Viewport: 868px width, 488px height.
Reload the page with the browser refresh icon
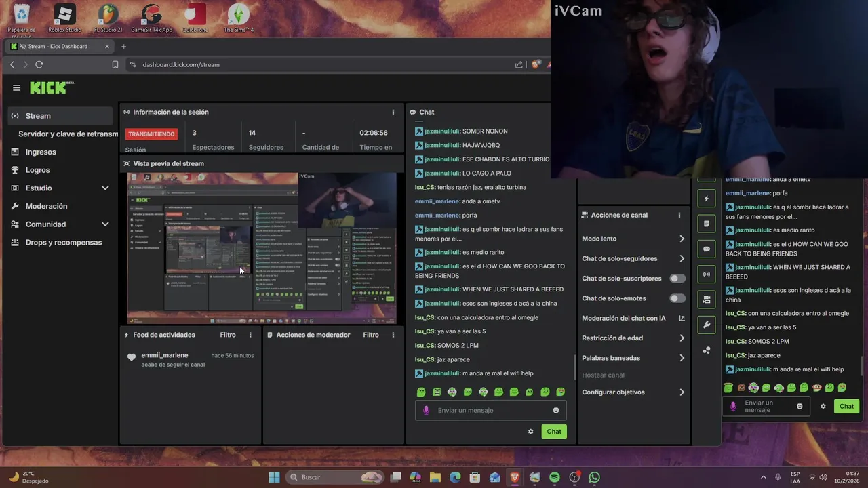click(x=39, y=64)
